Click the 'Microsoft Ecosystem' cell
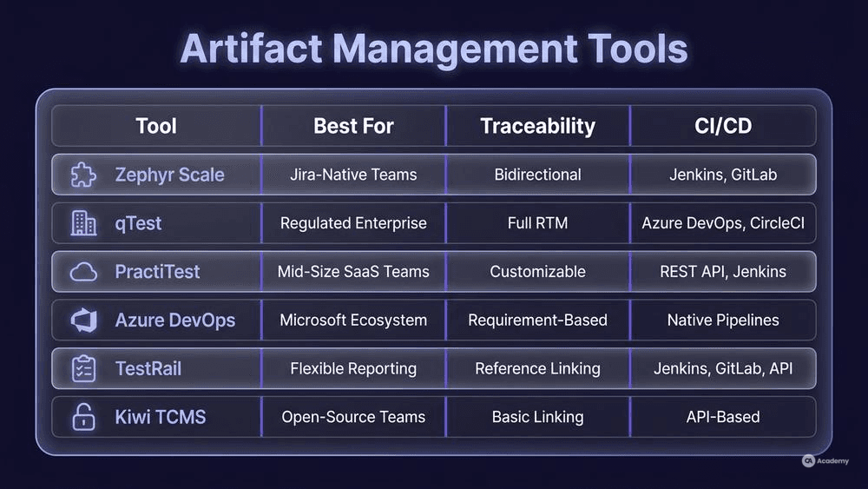The image size is (868, 489). click(353, 320)
